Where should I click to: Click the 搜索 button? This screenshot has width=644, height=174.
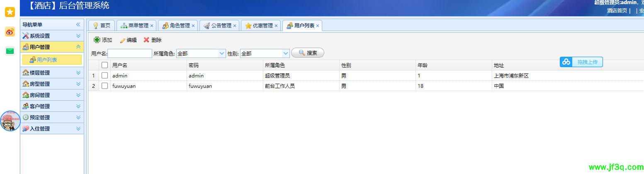pos(308,53)
